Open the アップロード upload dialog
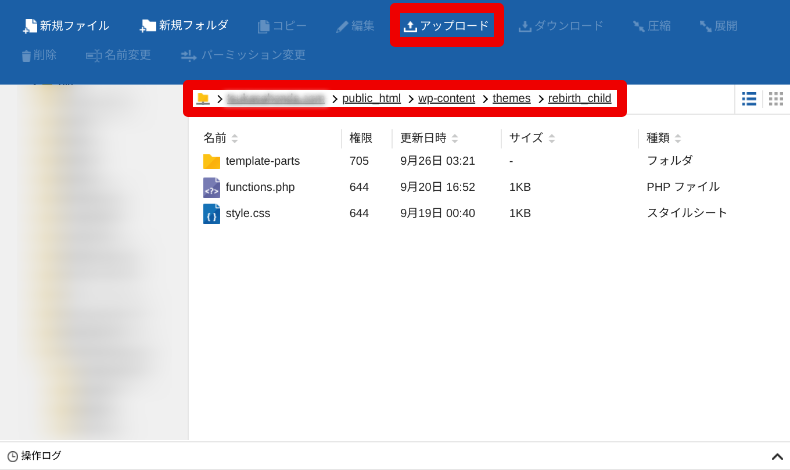This screenshot has width=790, height=470. pyautogui.click(x=446, y=26)
